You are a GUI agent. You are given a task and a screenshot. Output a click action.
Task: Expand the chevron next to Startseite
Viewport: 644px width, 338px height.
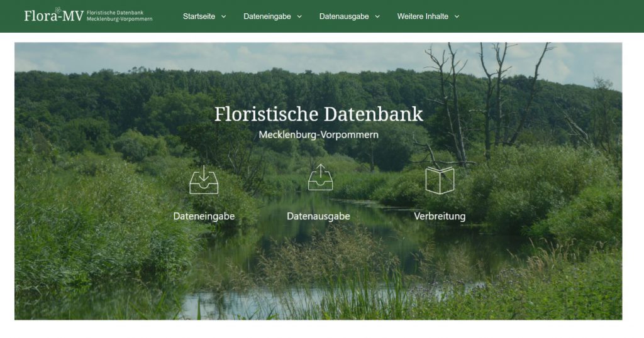(x=223, y=17)
